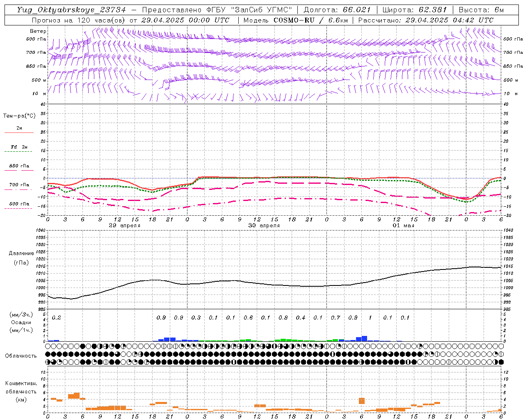
Task: Click the Ветер panel label
Action: click(38, 31)
